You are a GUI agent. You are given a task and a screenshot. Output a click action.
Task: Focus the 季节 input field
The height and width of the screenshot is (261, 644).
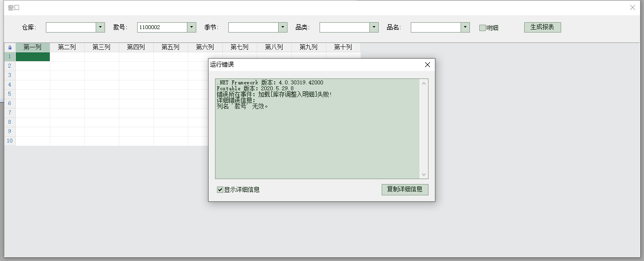click(x=253, y=27)
